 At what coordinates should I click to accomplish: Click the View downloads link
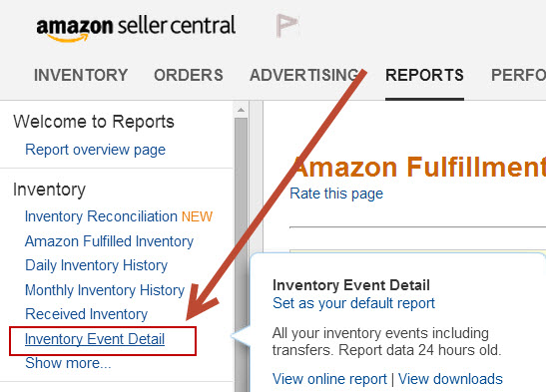pyautogui.click(x=450, y=379)
